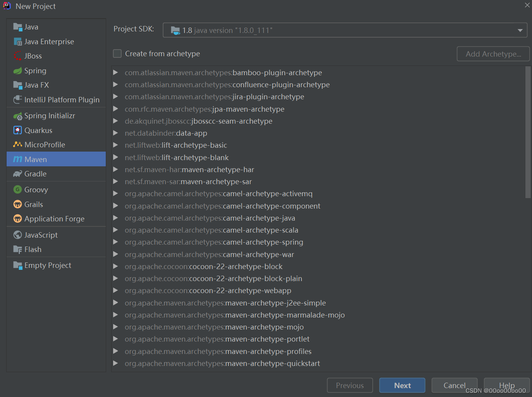Select maven-archetype-mojo row text
The height and width of the screenshot is (397, 532).
click(214, 327)
